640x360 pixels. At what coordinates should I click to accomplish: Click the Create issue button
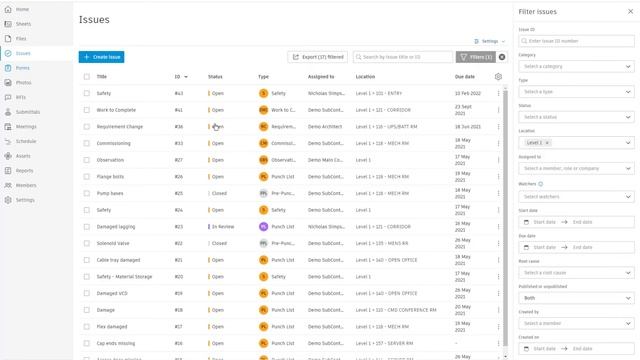[102, 57]
